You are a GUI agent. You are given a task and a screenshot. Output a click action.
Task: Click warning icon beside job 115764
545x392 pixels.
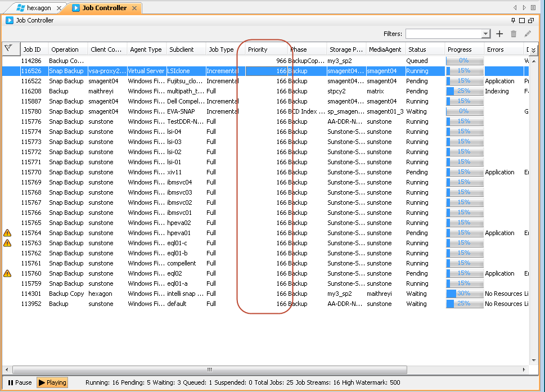pos(7,233)
